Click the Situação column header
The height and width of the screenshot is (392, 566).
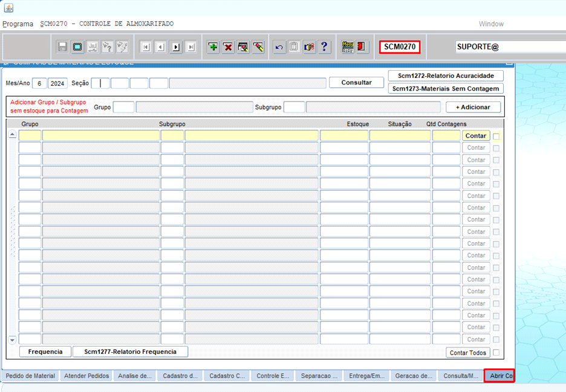point(400,124)
